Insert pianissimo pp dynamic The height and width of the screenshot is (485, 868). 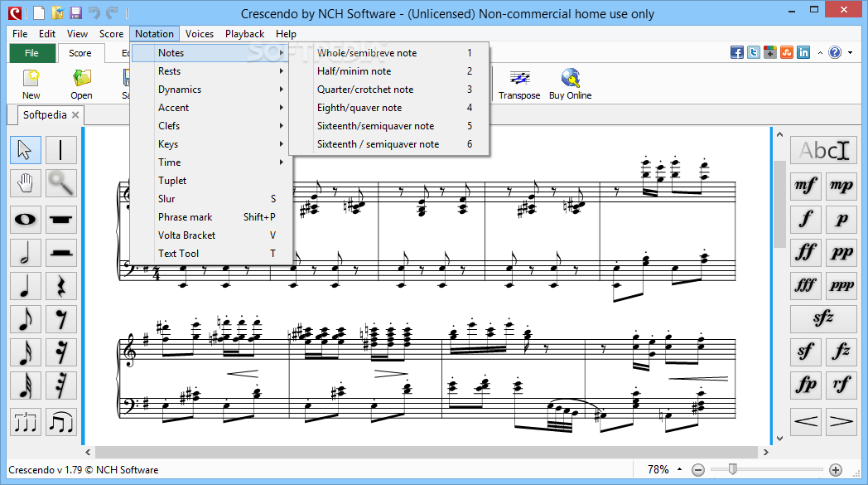tap(841, 252)
